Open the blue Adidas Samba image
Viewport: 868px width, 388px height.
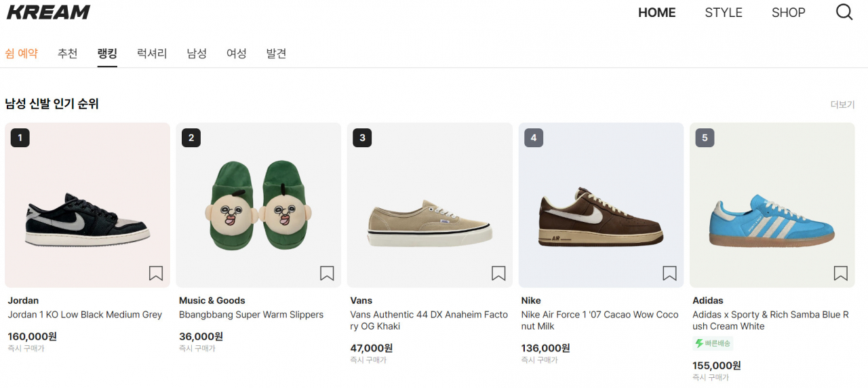[772, 205]
